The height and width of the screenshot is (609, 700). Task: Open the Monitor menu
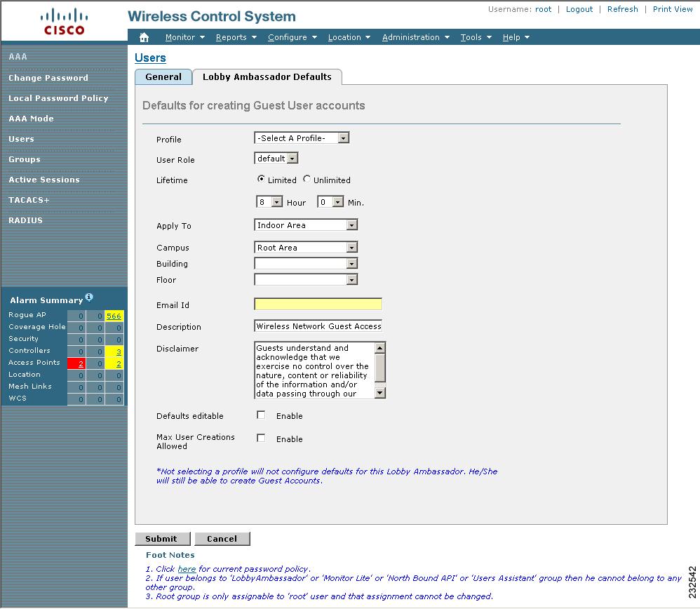[x=185, y=37]
